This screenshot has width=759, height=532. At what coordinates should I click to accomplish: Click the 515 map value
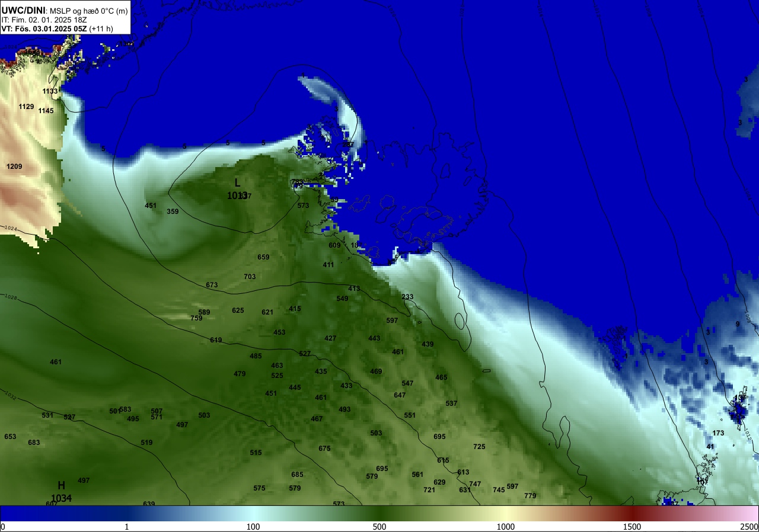pos(256,453)
